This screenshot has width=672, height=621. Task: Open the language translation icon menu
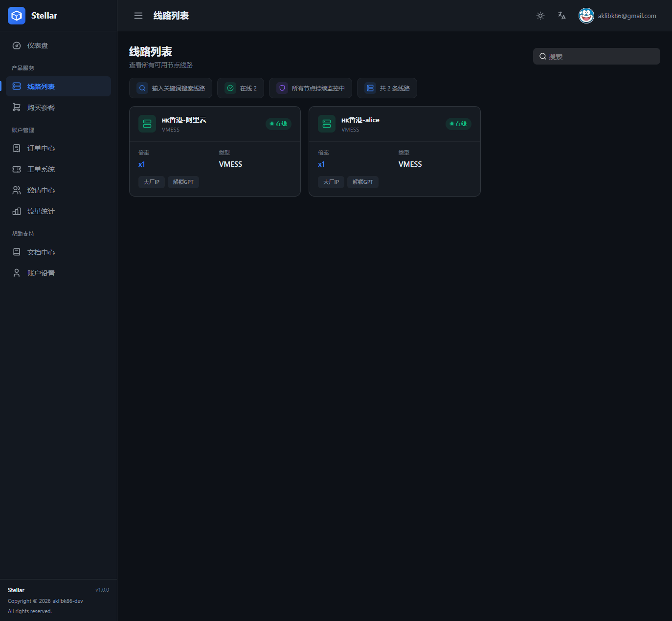point(562,16)
